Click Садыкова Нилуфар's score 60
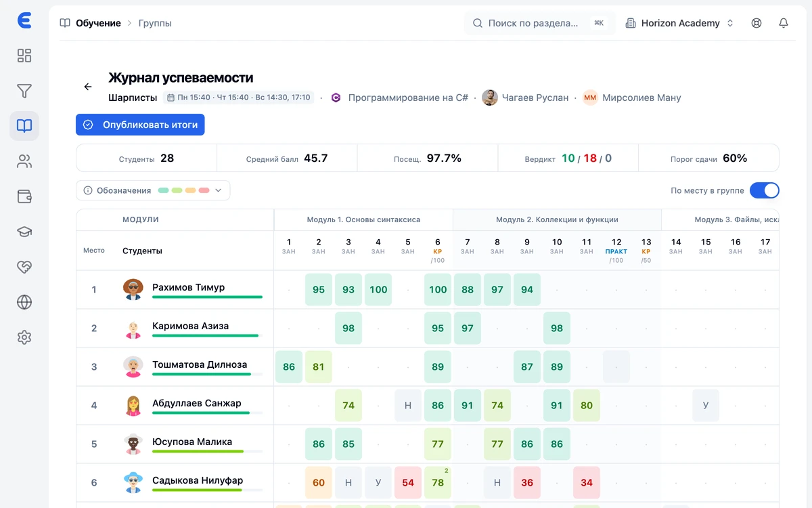Screen dimensions: 812x508 [319, 482]
